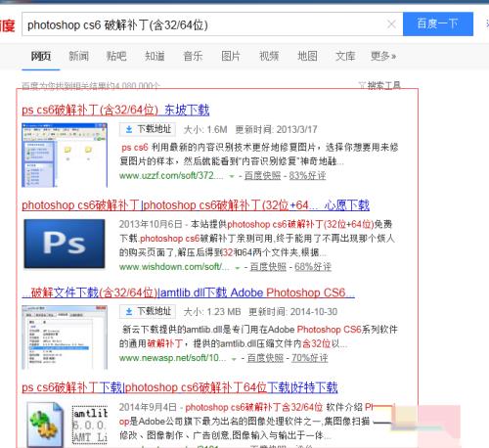Click the 百度一下 search button
The height and width of the screenshot is (448, 489).
point(438,23)
